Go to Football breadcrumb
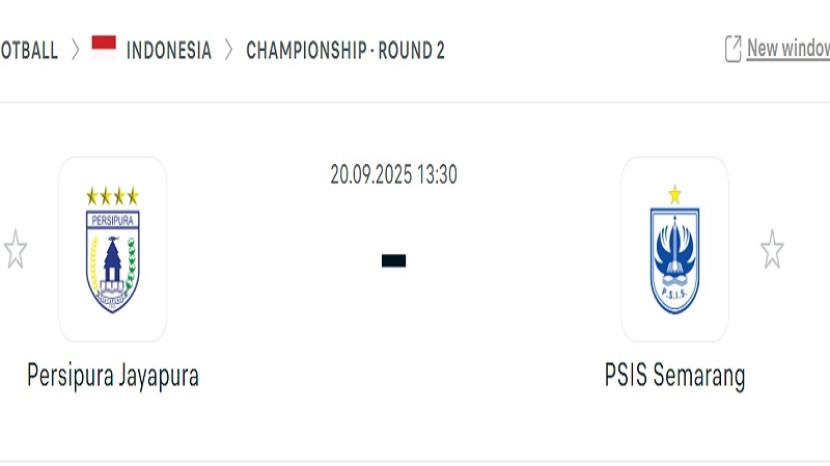 (28, 50)
